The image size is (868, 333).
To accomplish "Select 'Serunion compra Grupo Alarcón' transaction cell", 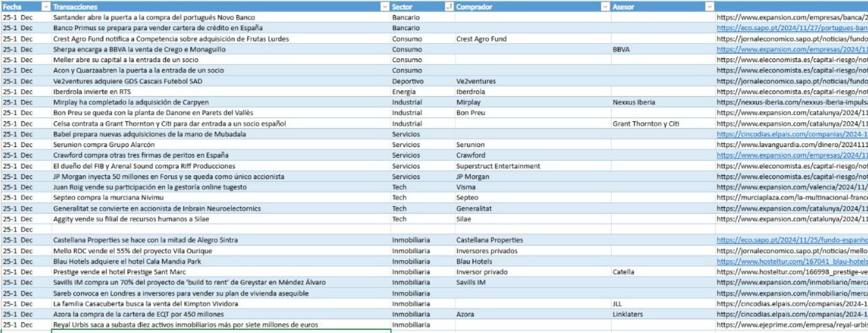I will (221, 145).
